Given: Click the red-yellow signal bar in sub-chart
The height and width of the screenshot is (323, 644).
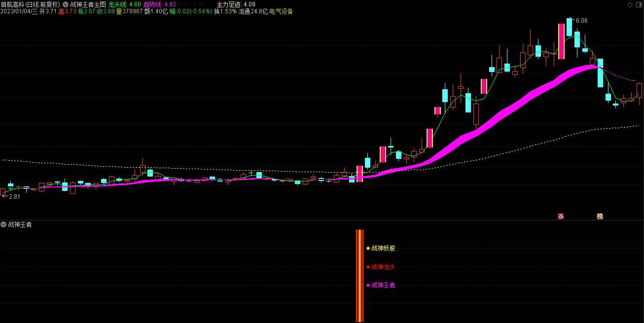Looking at the screenshot, I should (x=360, y=276).
